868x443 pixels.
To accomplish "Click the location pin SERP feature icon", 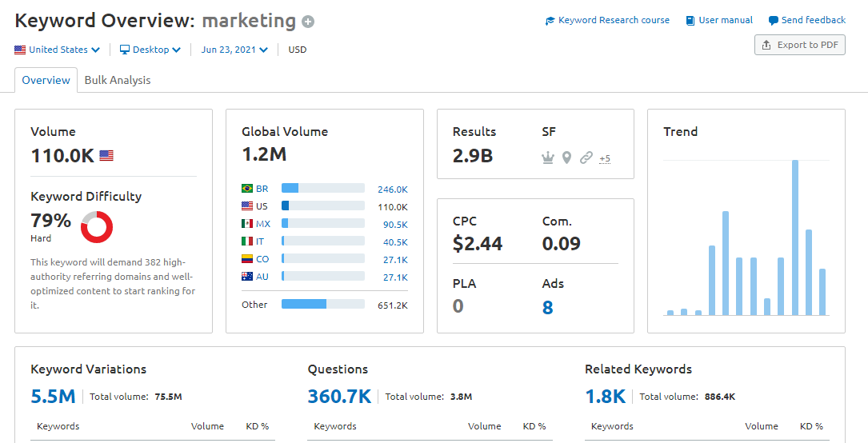I will (566, 158).
